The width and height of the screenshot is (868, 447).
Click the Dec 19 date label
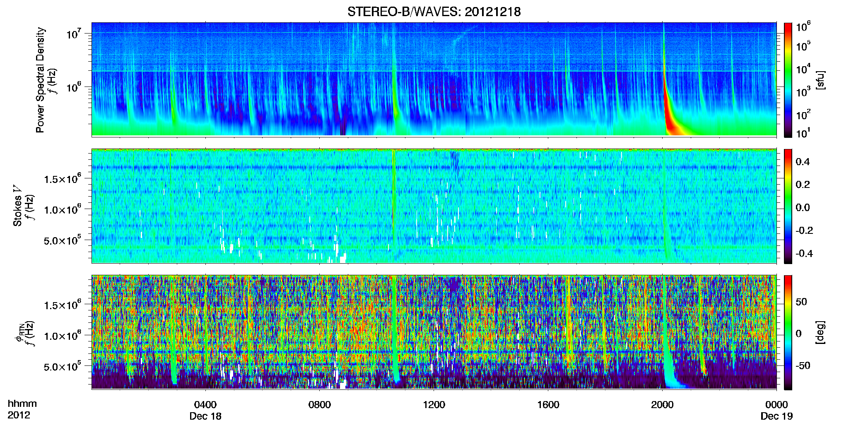(776, 416)
